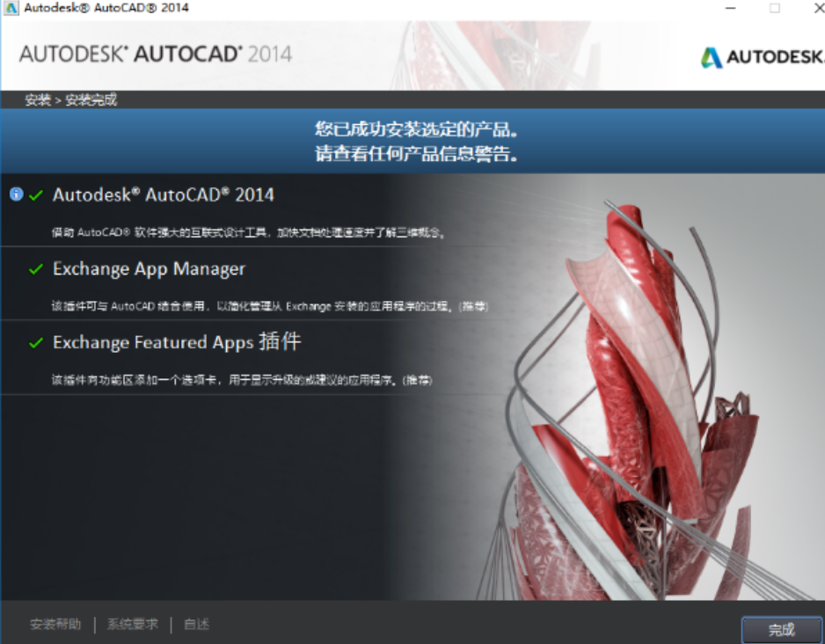Open the 安装帮助 installation help link
The image size is (825, 644).
55,624
